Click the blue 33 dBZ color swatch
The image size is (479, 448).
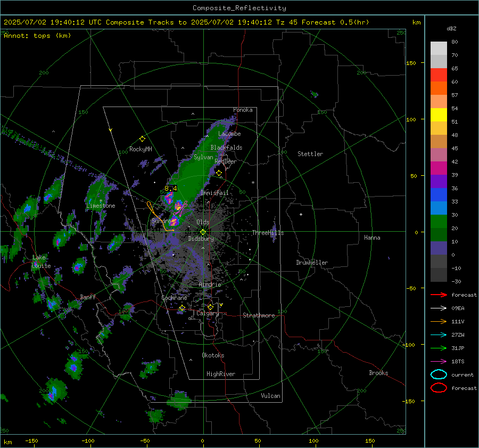pyautogui.click(x=439, y=194)
